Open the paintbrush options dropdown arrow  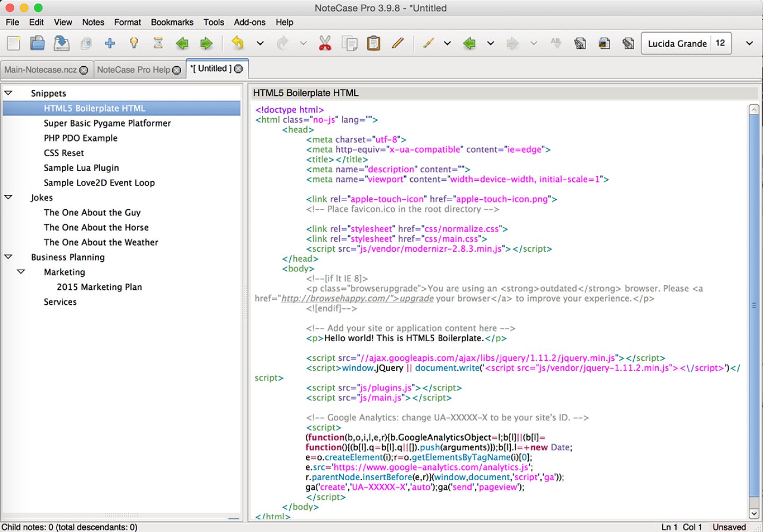point(447,43)
